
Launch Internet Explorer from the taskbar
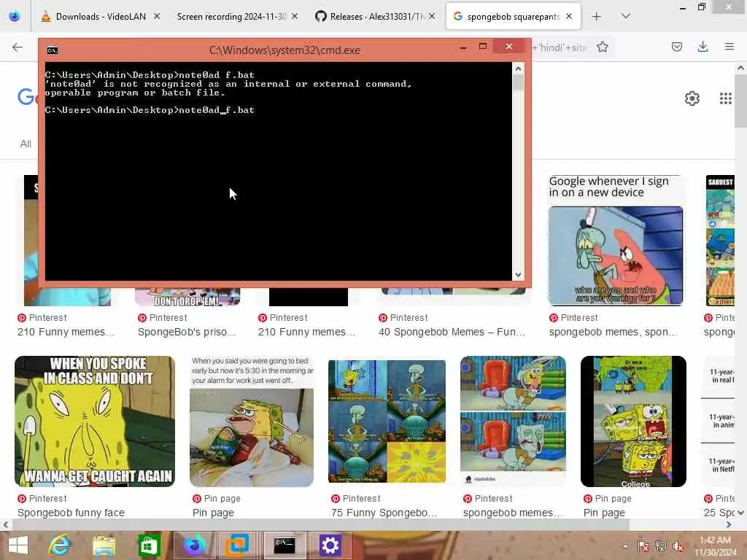[x=60, y=545]
